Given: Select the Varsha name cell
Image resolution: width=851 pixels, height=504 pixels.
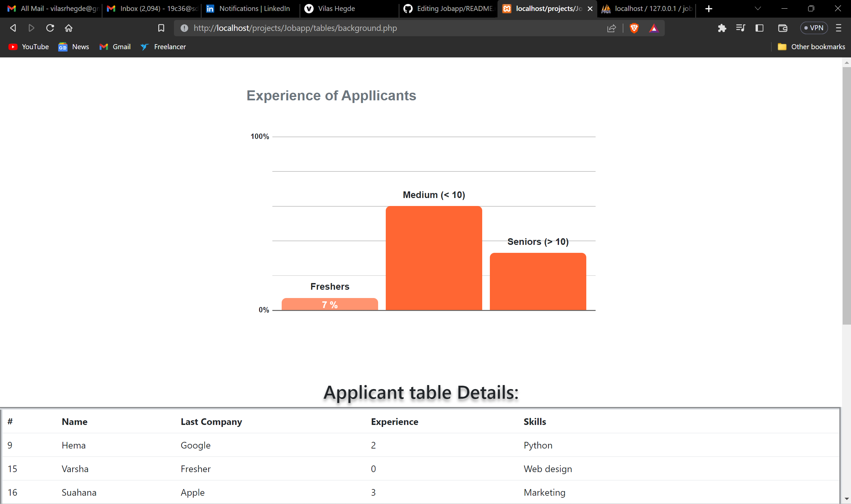Looking at the screenshot, I should tap(75, 469).
